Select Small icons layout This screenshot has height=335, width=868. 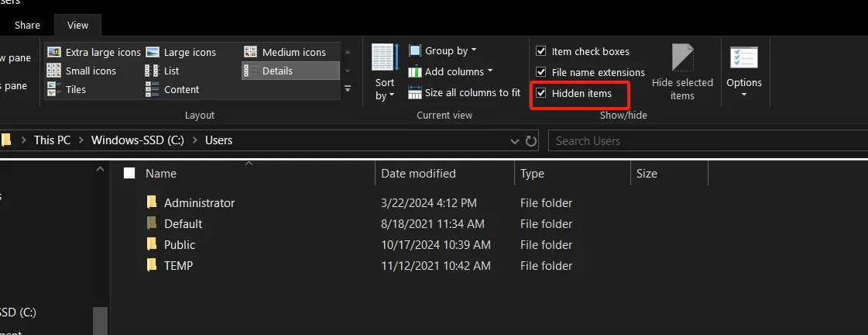82,71
